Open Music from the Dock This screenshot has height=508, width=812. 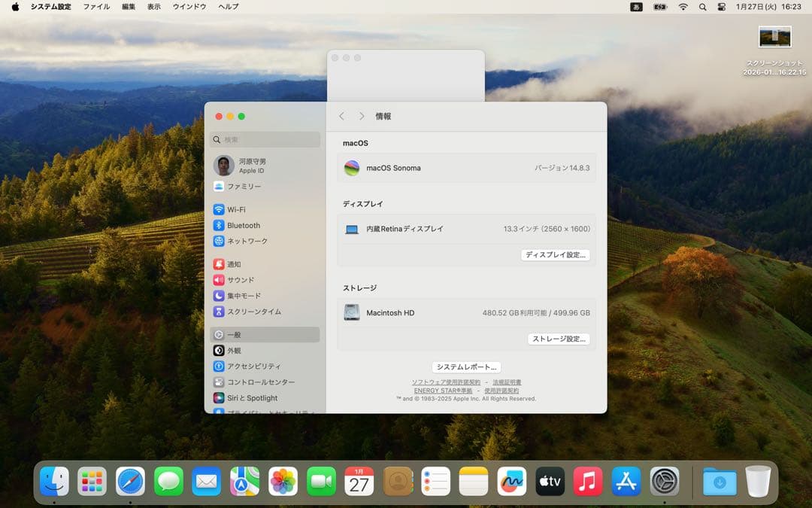[x=587, y=479]
